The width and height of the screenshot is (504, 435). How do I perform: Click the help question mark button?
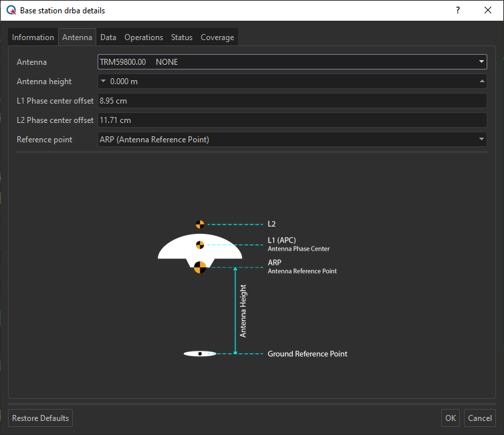[458, 11]
